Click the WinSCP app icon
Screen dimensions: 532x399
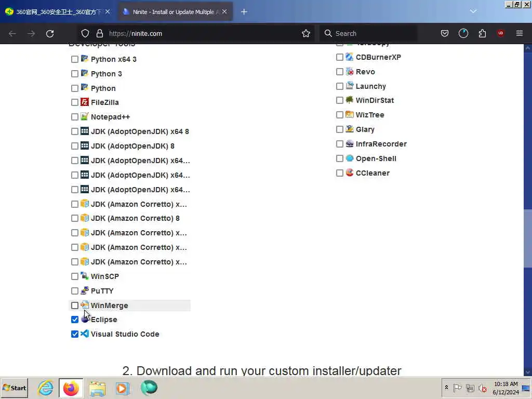coord(85,276)
